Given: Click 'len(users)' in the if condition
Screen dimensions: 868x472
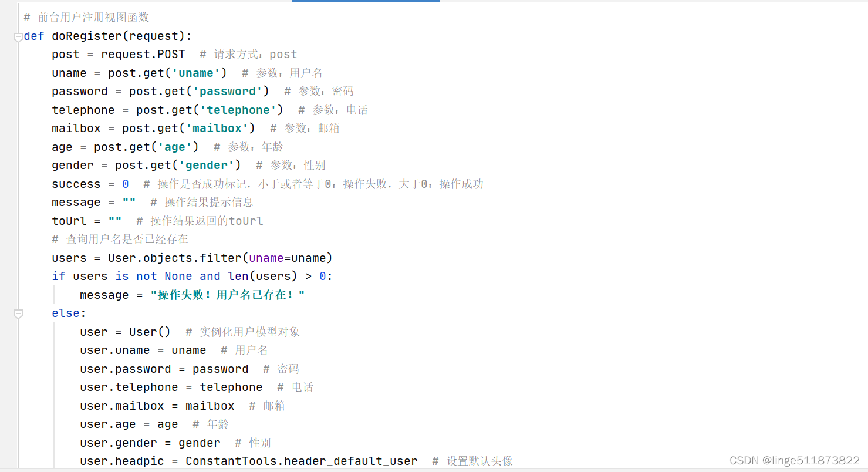Looking at the screenshot, I should [x=263, y=276].
